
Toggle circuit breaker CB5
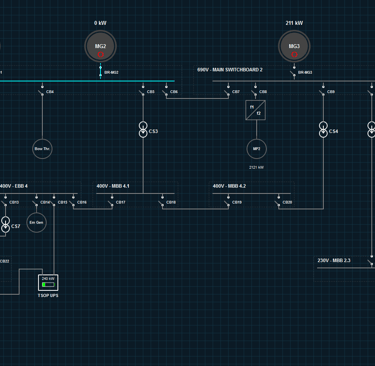click(x=143, y=91)
